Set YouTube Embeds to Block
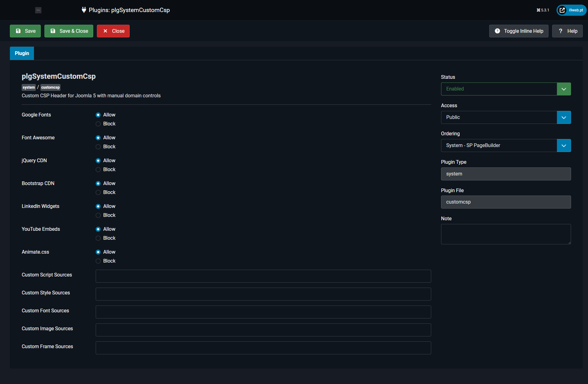588x384 pixels. 98,238
